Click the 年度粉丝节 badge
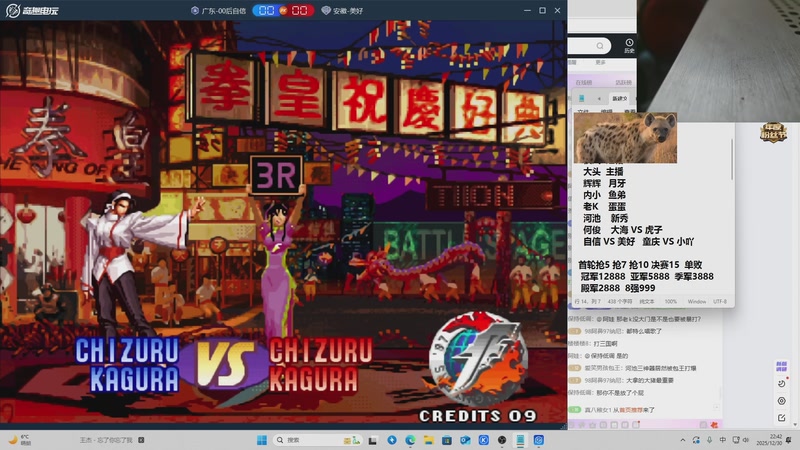The image size is (800, 450). (x=773, y=132)
